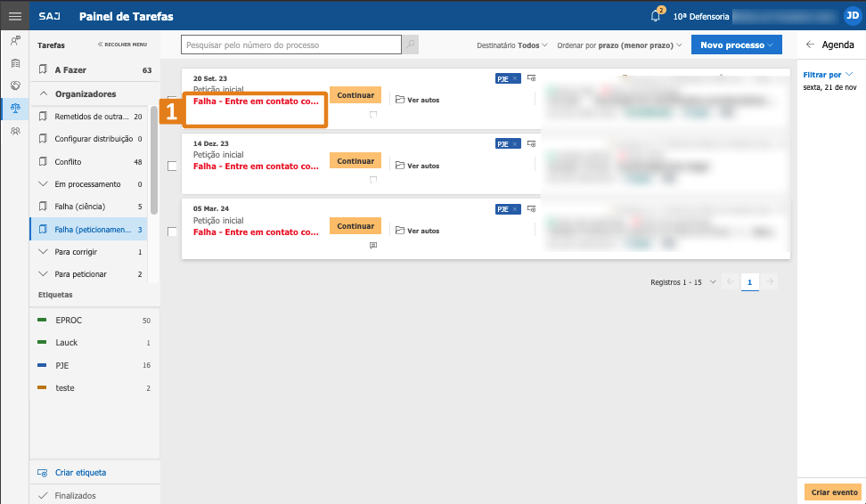The image size is (866, 504).
Task: Expand the Filtrar por agenda filter
Action: click(828, 75)
